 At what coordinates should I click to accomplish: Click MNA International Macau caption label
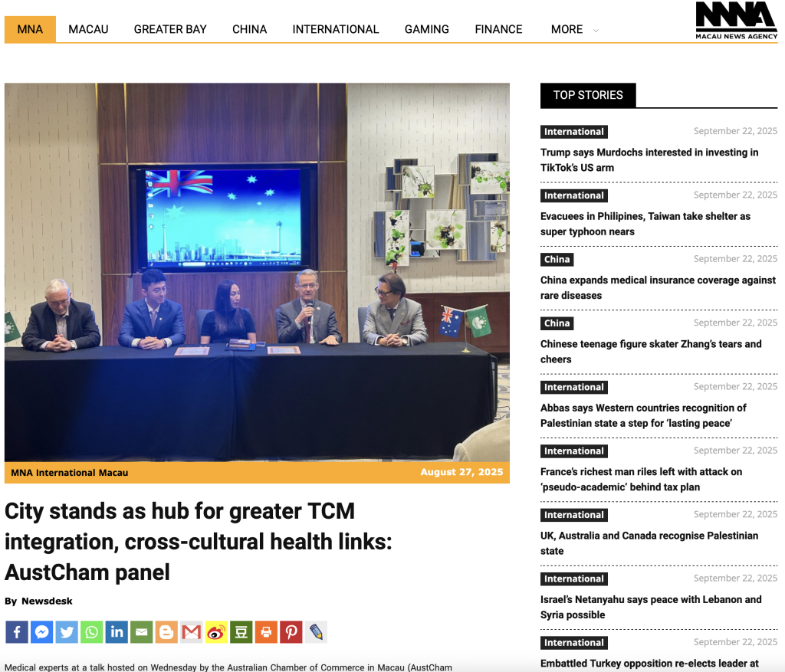click(x=70, y=472)
